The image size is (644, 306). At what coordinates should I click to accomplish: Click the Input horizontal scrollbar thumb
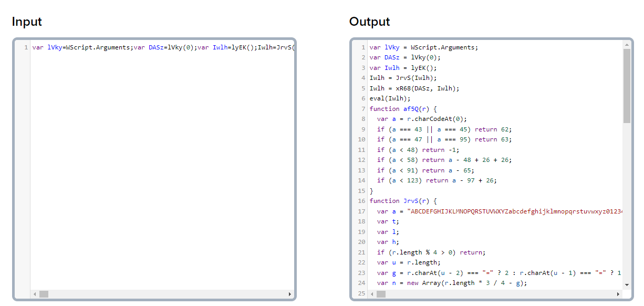(44, 294)
